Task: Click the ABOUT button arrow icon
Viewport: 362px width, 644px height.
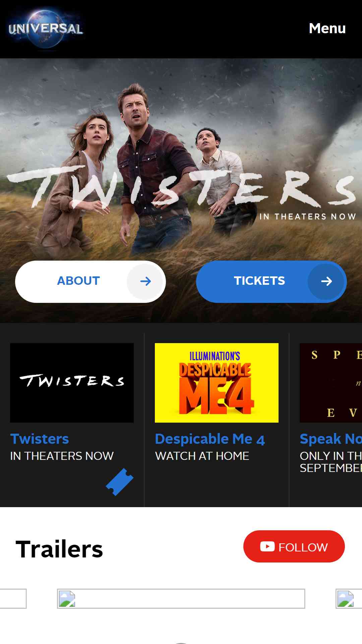Action: tap(145, 281)
